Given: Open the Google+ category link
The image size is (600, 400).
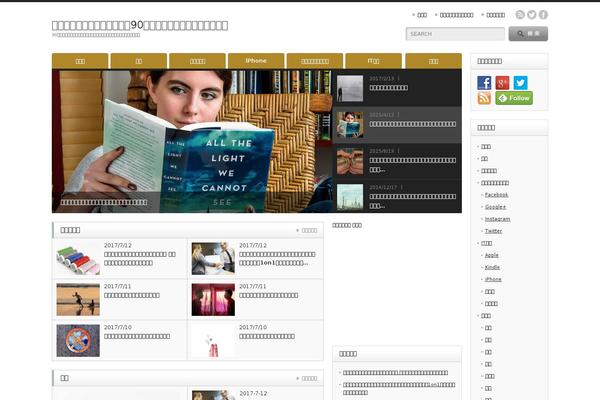Looking at the screenshot, I should point(495,207).
